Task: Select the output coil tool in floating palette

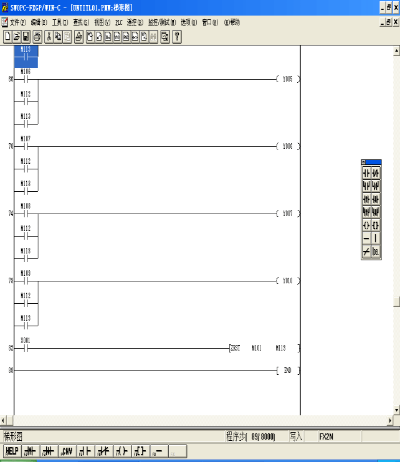Action: (x=366, y=225)
